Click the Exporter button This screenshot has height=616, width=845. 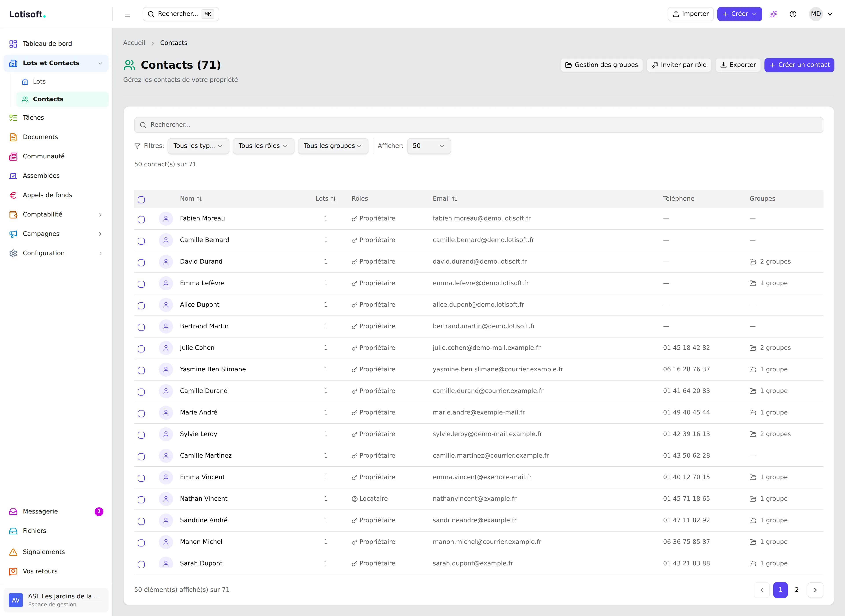pos(738,65)
